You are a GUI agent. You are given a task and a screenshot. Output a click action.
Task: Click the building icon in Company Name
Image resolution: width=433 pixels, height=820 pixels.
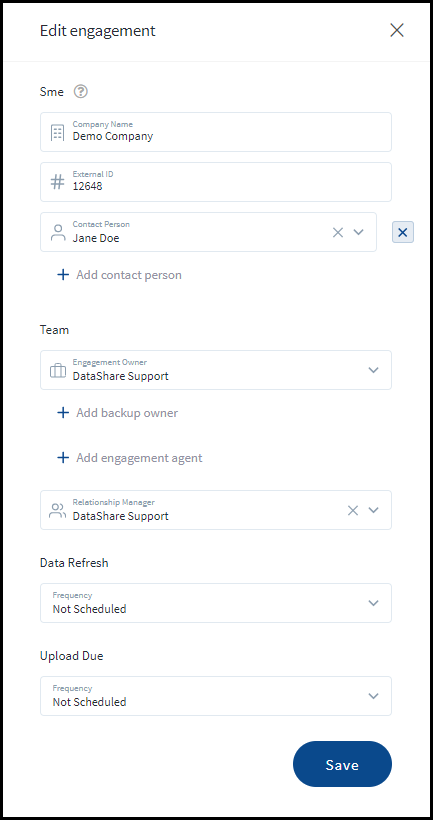point(58,133)
